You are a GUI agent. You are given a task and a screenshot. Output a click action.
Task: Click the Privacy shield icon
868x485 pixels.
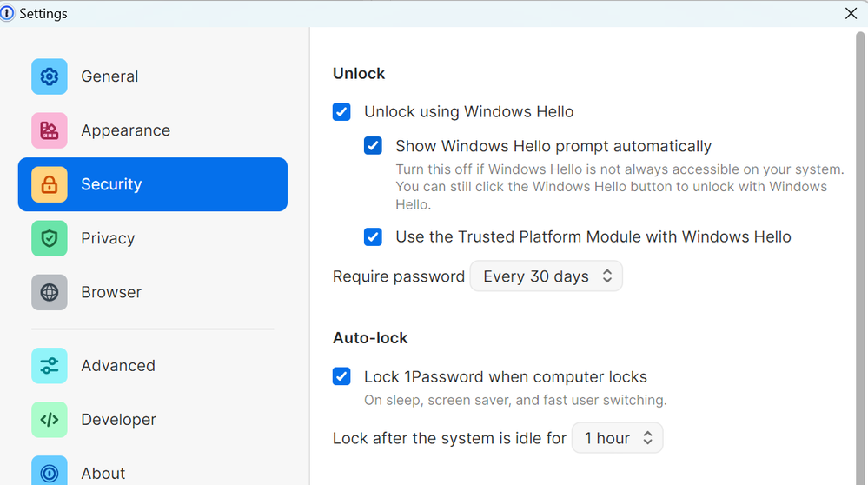tap(50, 238)
